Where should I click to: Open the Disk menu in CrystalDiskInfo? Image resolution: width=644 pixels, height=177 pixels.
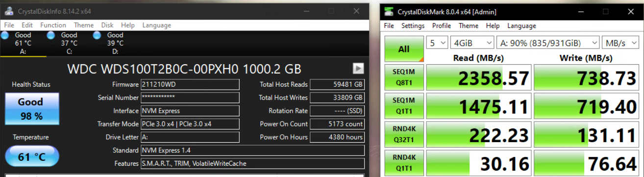(x=107, y=25)
